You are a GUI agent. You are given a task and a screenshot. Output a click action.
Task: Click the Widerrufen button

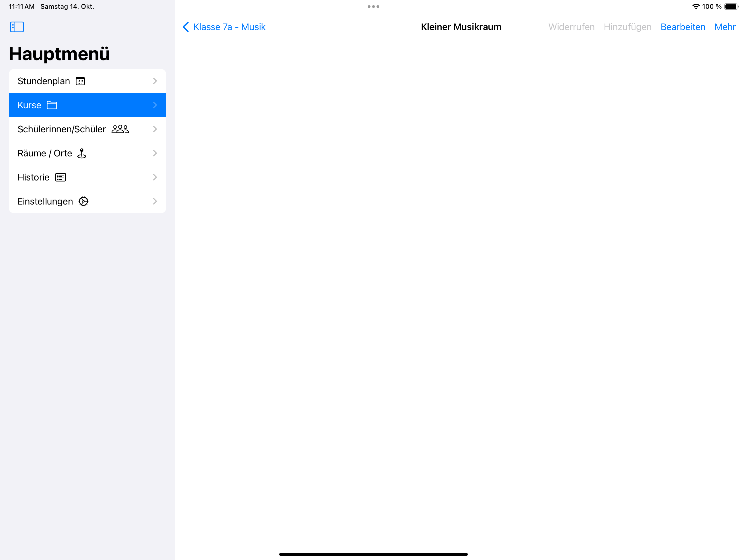pos(571,27)
